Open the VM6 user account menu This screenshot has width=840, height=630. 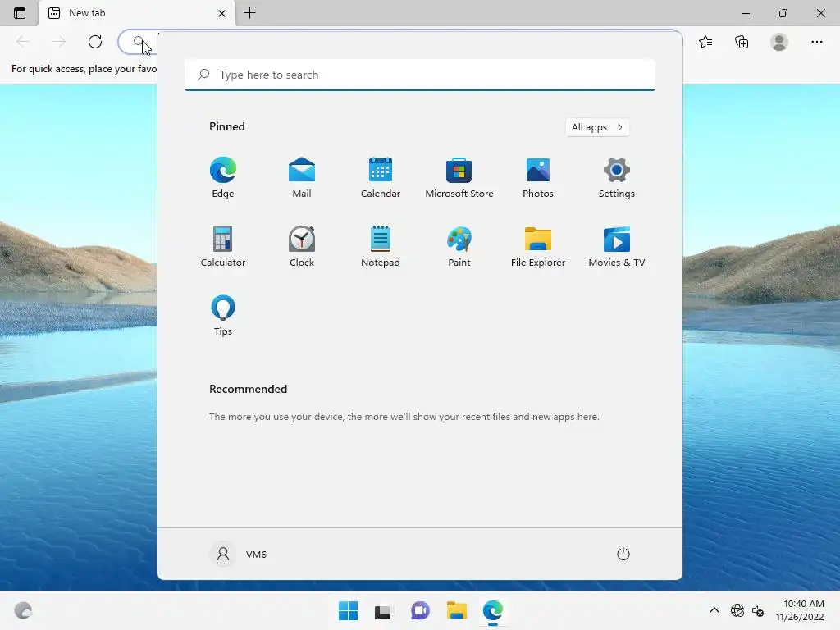click(239, 554)
